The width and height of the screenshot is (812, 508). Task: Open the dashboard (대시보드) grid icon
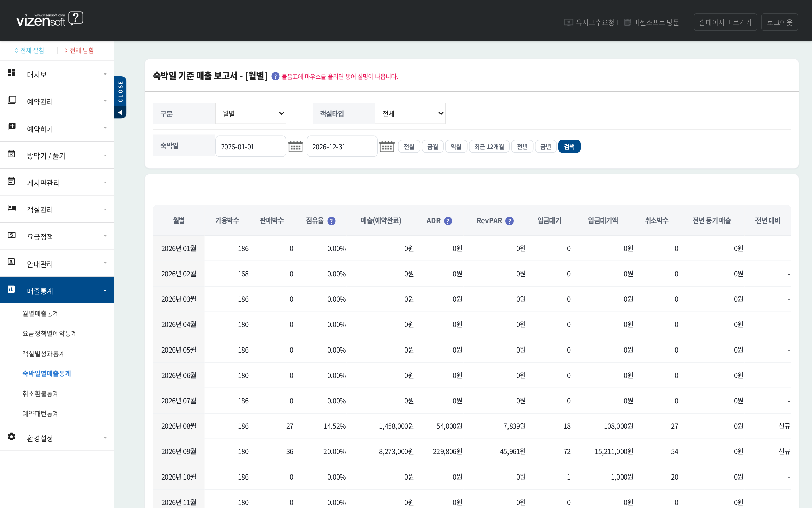click(x=12, y=73)
